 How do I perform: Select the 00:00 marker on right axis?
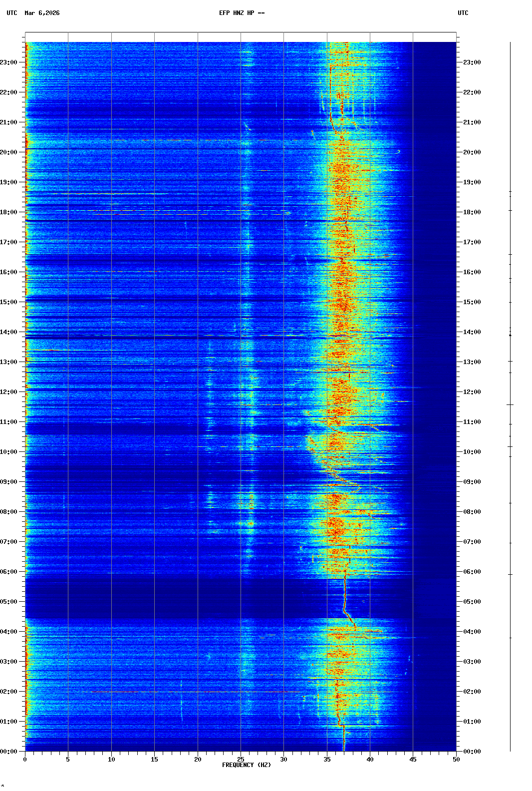[472, 752]
